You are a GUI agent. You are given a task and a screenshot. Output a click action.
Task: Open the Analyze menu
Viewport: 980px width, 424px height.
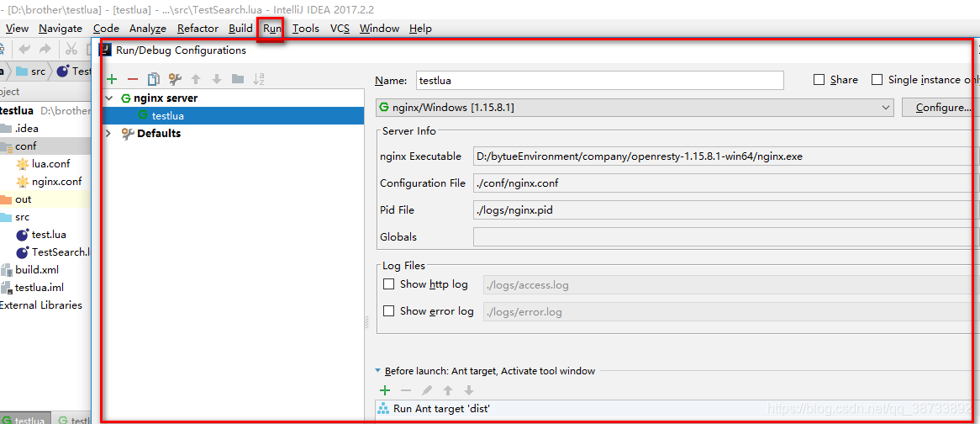148,28
